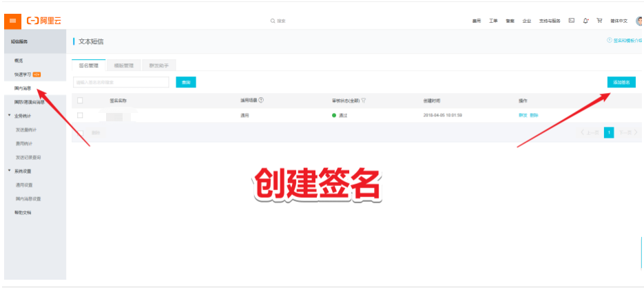This screenshot has height=288, width=644.
Task: Click the 查询 search button
Action: (186, 82)
